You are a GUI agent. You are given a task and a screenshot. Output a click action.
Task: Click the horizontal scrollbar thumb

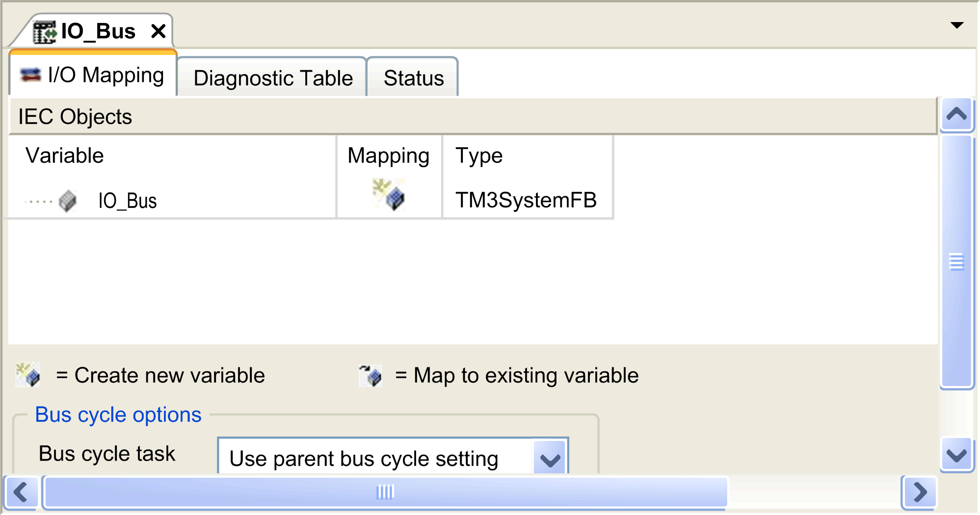(x=385, y=492)
